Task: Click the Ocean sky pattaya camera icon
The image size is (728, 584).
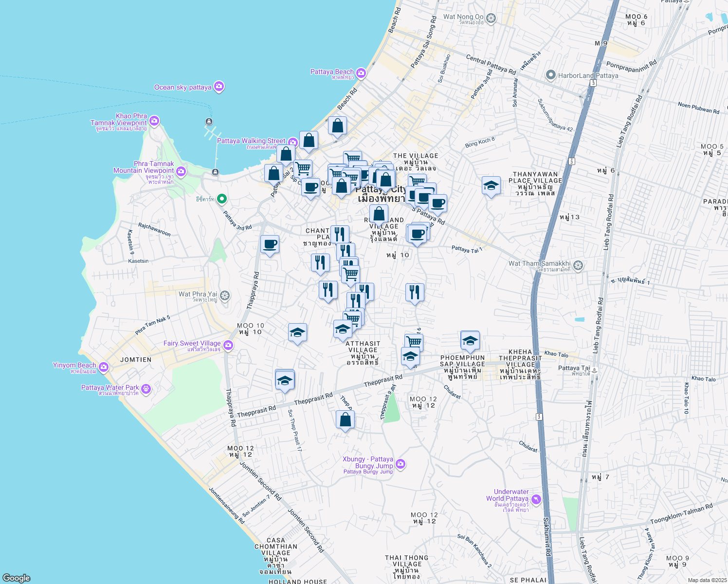Action: (219, 87)
